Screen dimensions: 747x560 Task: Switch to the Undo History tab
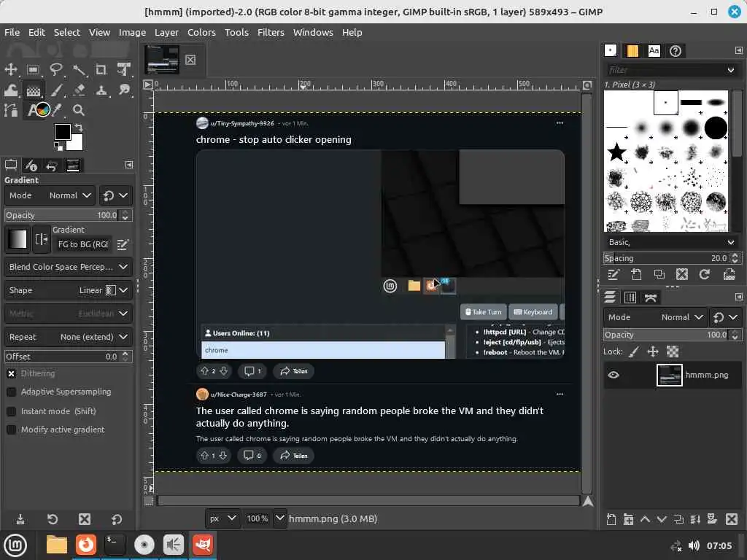coord(51,166)
